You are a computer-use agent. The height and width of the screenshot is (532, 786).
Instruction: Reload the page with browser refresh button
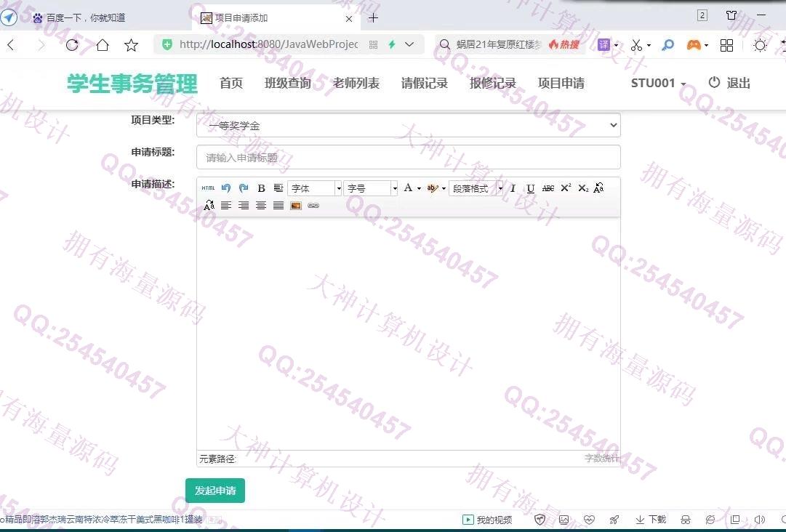tap(72, 45)
